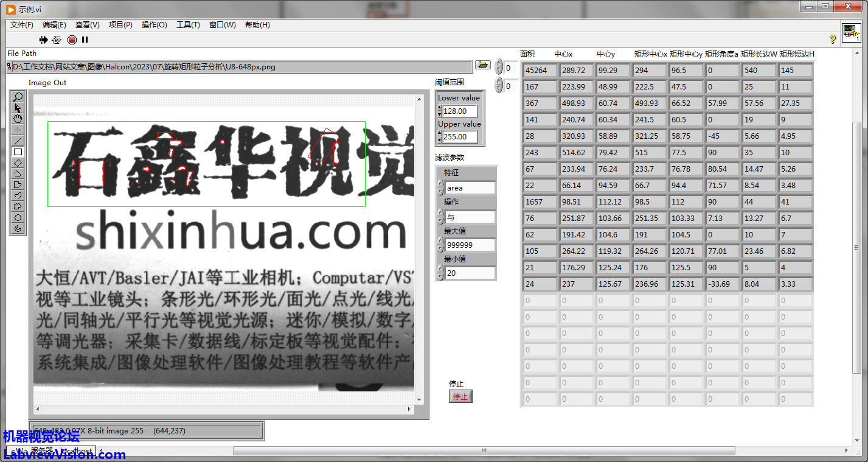Image resolution: width=868 pixels, height=462 pixels.
Task: Click the 最小值 stepper next to 20
Action: [440, 273]
